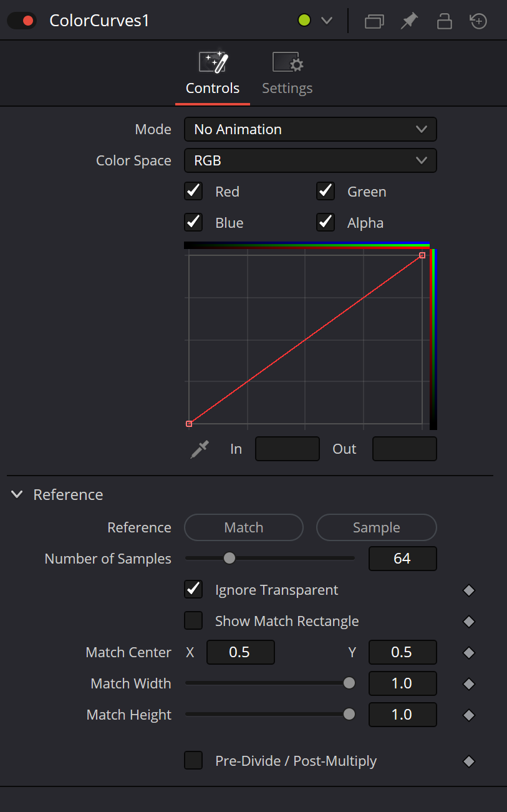Screen dimensions: 507x812
Task: Click the In value field
Action: point(287,449)
